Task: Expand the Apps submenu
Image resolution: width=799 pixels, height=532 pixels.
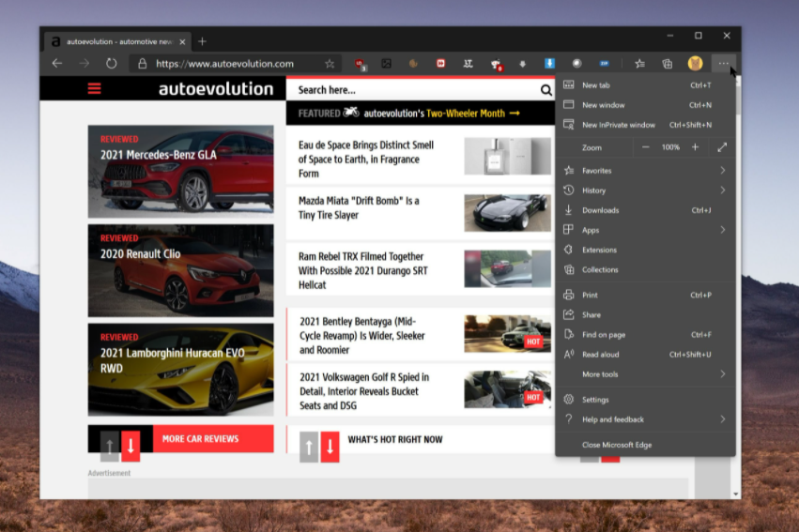Action: (x=723, y=230)
